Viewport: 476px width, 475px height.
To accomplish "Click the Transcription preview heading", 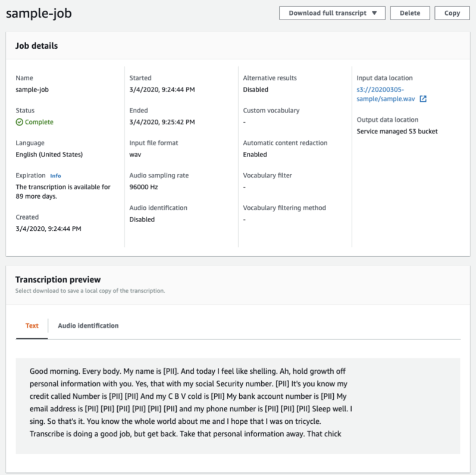I will 58,279.
